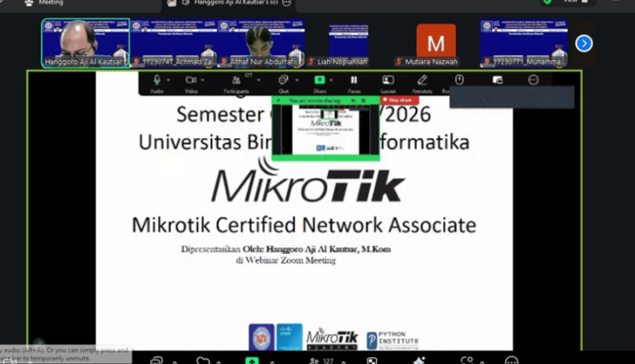Click the red Stop share button
Image resolution: width=635 pixels, height=364 pixels.
point(400,100)
